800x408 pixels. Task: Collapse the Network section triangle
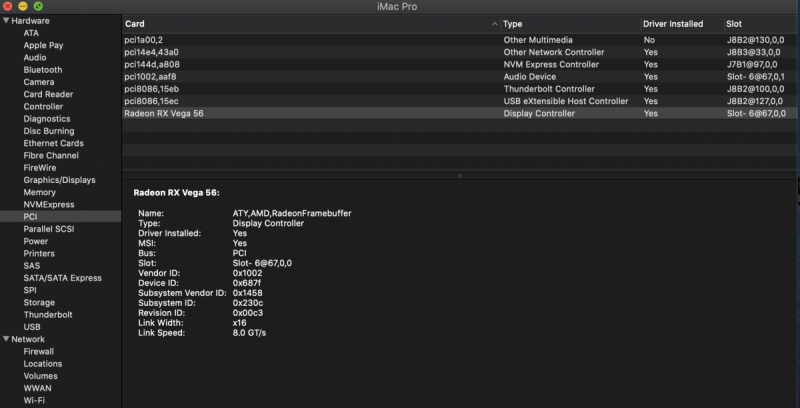6,340
